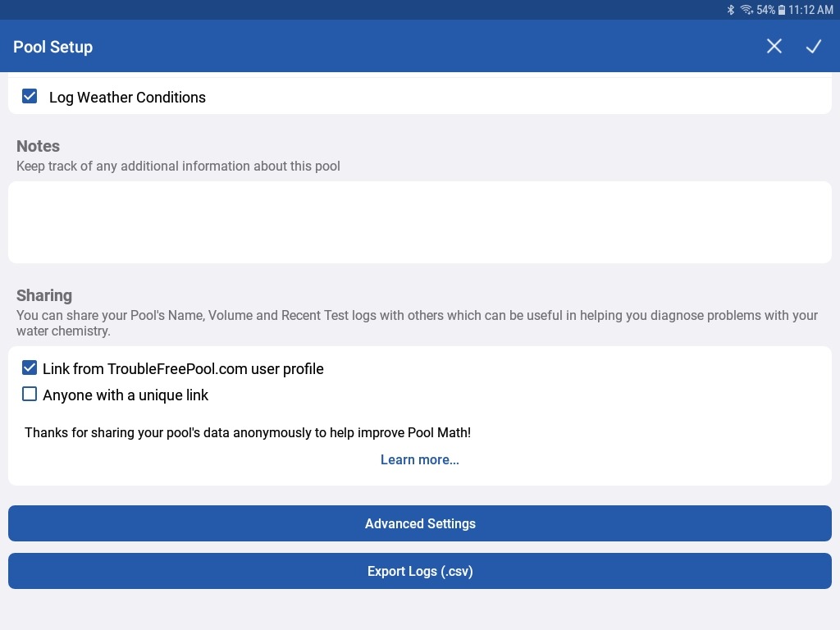Tap the Notes section heading
The width and height of the screenshot is (840, 630).
(38, 146)
